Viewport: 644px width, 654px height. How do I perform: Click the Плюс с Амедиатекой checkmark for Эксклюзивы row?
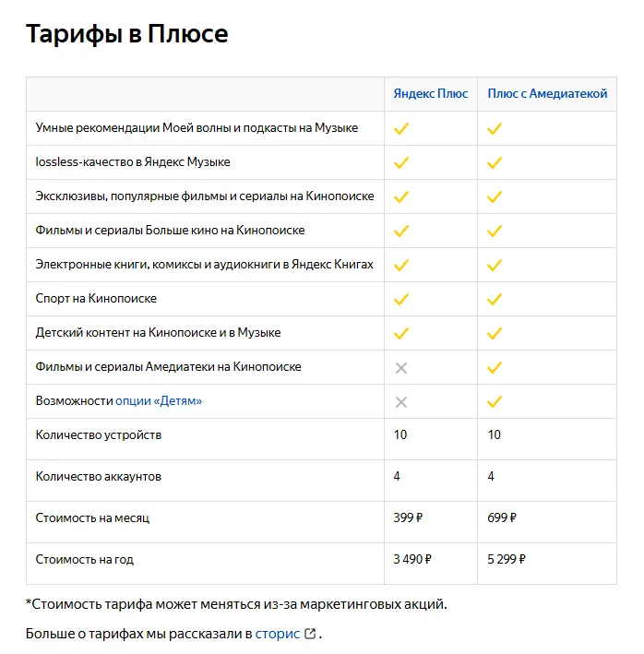[495, 197]
